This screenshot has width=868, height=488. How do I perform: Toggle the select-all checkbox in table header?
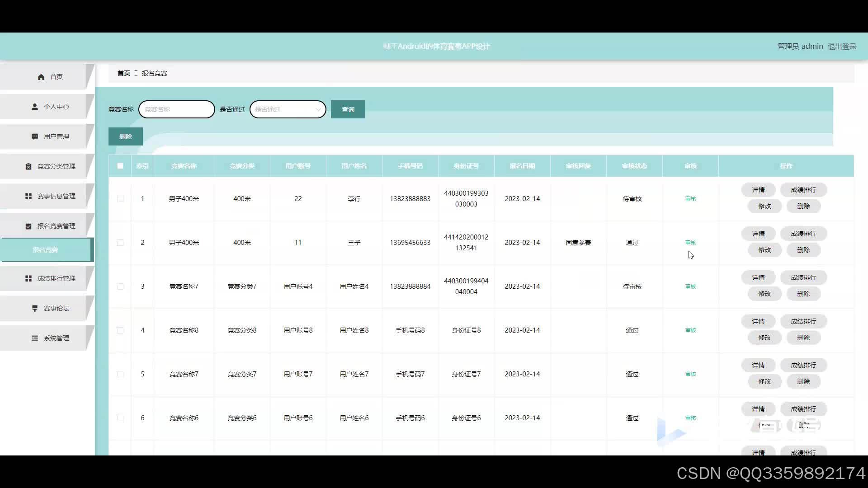point(120,166)
